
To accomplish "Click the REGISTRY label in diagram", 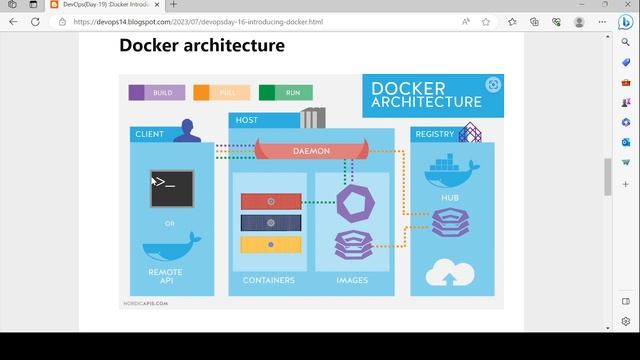I will pos(435,134).
